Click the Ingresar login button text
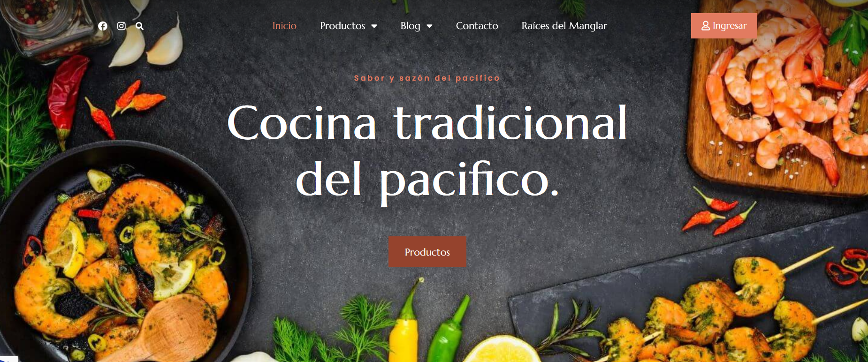Image resolution: width=868 pixels, height=362 pixels. point(730,26)
